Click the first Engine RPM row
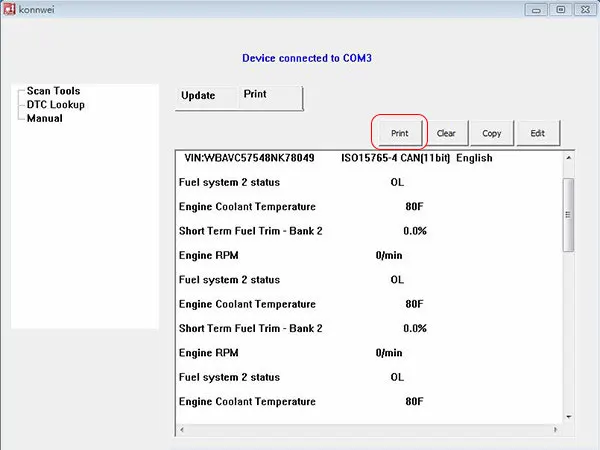This screenshot has width=600, height=450. click(291, 255)
